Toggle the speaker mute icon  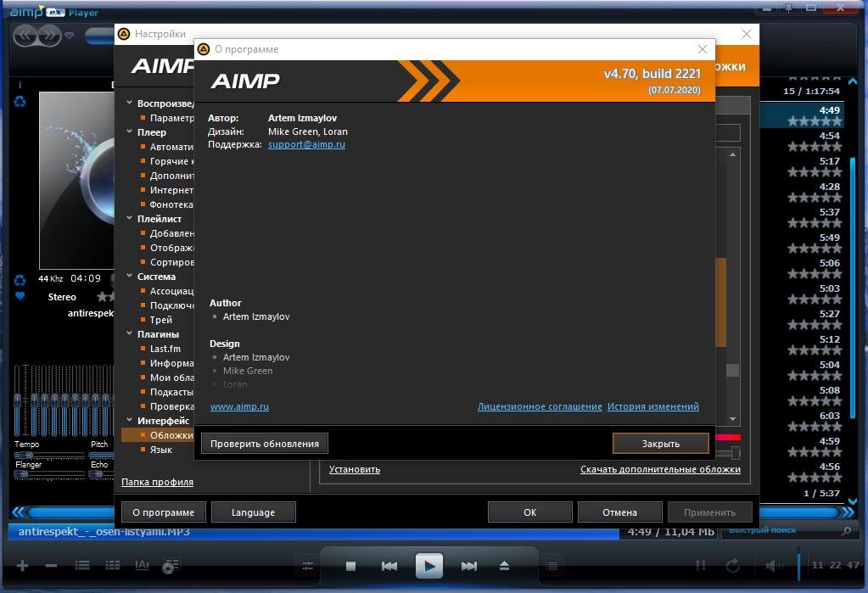[773, 566]
